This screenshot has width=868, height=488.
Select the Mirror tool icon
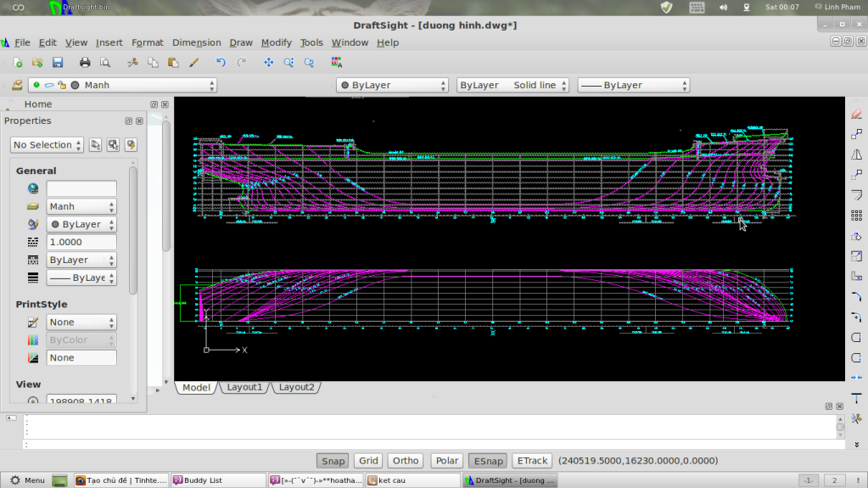point(856,154)
